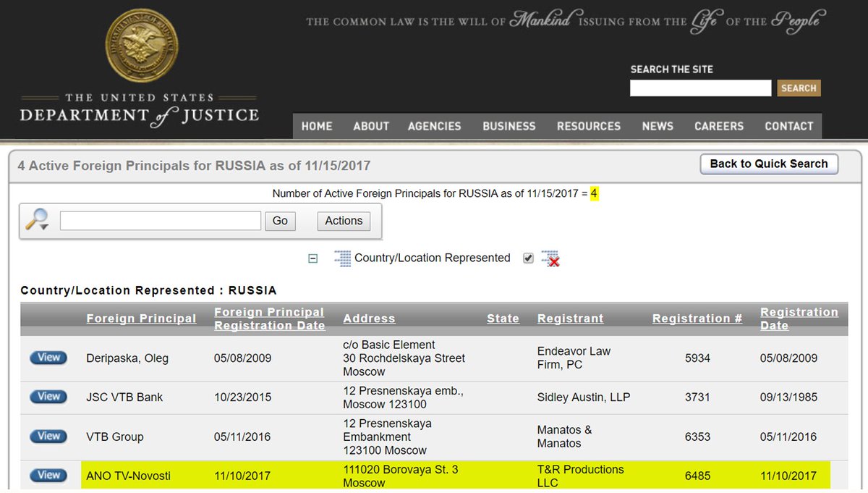Focus the Search the Site input field
Screen dimensions: 868x493
(700, 88)
